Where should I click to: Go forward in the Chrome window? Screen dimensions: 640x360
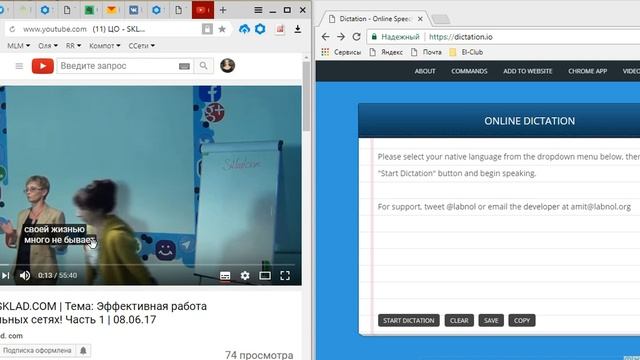click(341, 37)
